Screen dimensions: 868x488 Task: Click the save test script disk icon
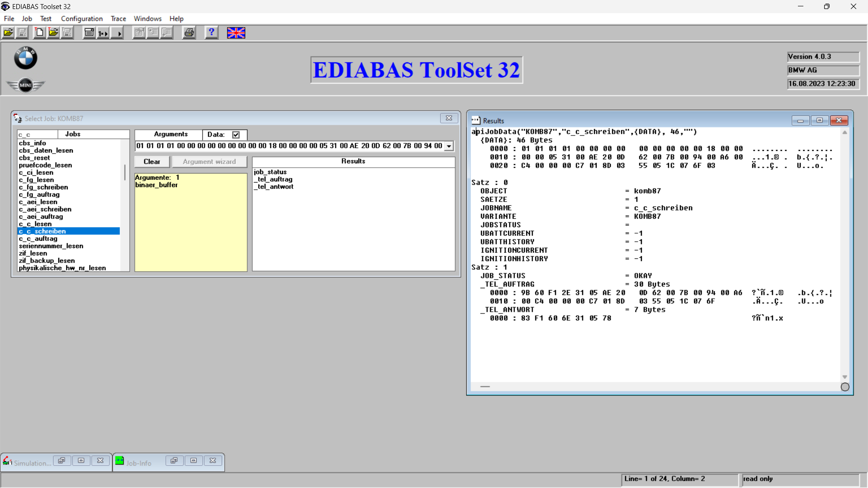67,33
